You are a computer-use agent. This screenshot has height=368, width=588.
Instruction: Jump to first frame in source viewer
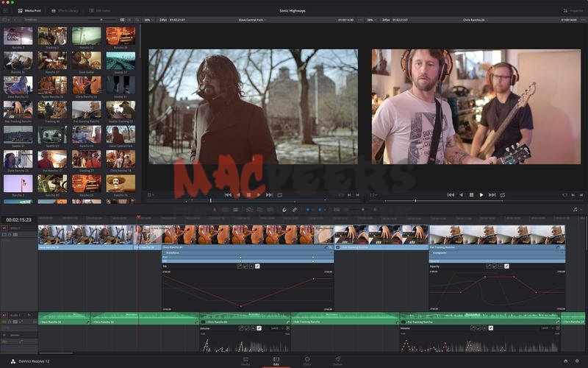(227, 195)
